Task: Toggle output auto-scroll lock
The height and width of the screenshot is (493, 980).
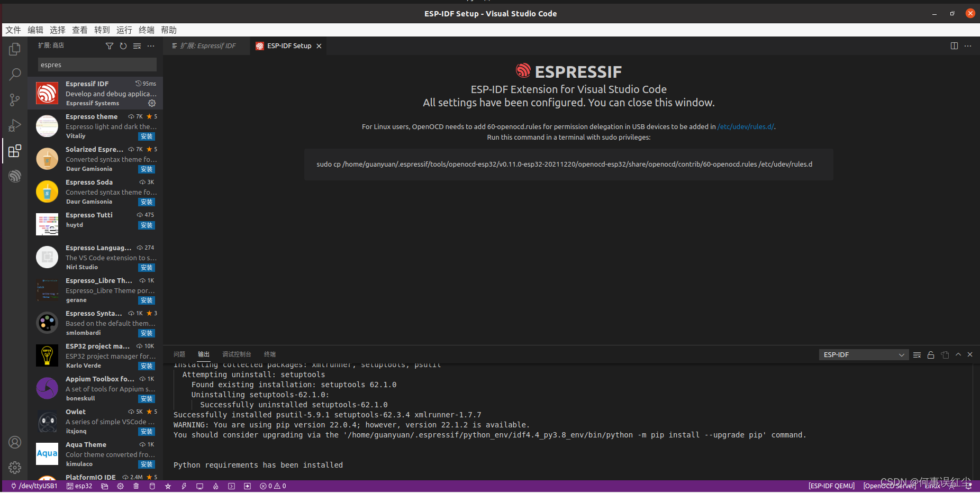Action: pos(931,355)
